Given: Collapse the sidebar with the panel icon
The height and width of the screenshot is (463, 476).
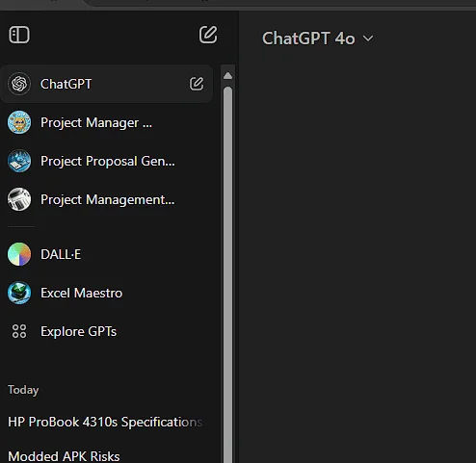Looking at the screenshot, I should (19, 35).
